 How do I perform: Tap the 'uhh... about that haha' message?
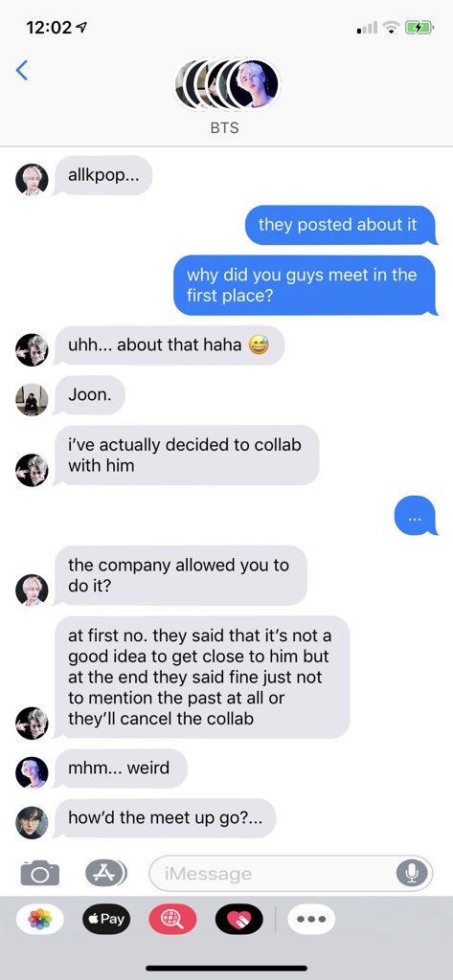[169, 345]
